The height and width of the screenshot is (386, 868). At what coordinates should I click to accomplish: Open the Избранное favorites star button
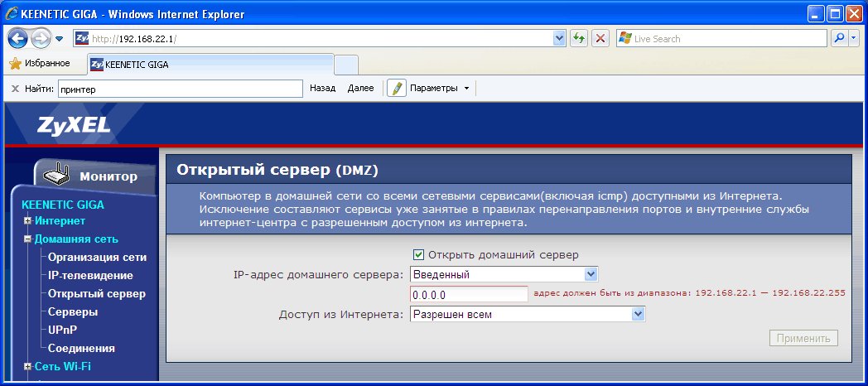40,63
